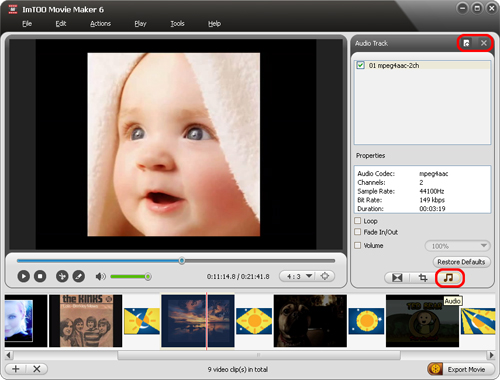This screenshot has height=380, width=500.
Task: Click the 0:11:14.8 / 0:21:41.8 time display
Action: pyautogui.click(x=238, y=277)
